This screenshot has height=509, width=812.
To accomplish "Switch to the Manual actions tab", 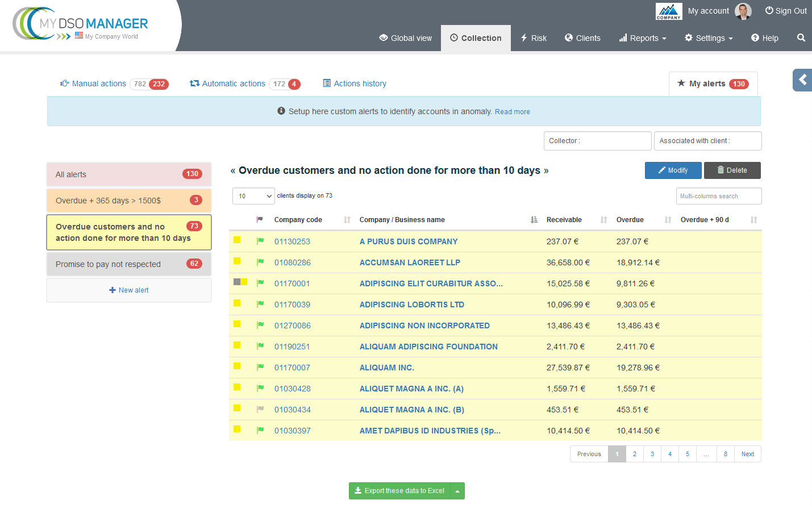I will pyautogui.click(x=99, y=84).
